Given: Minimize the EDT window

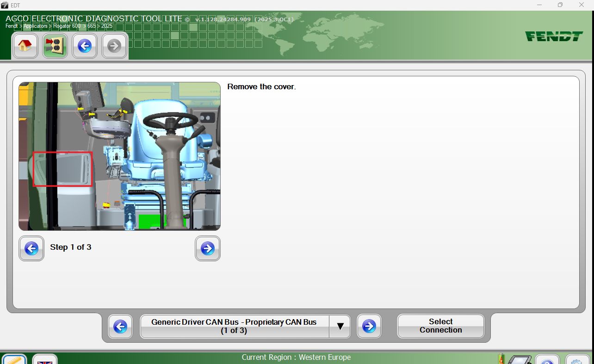Looking at the screenshot, I should click(539, 5).
